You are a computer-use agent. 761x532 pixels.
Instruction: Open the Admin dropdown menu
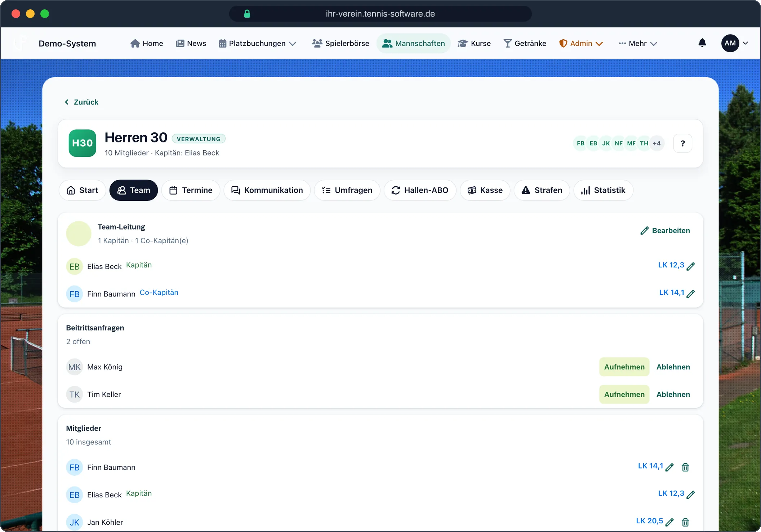point(581,43)
